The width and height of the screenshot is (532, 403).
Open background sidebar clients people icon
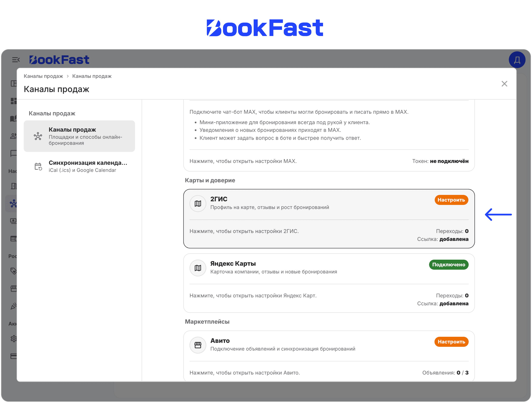coord(14,136)
